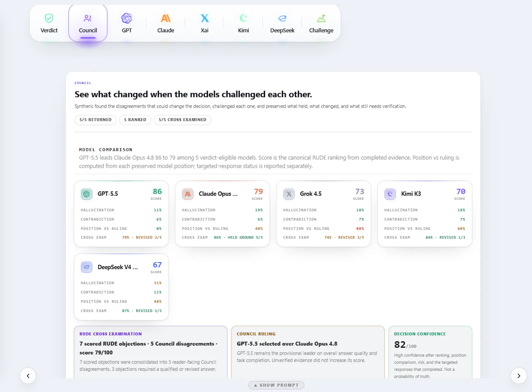The image size is (532, 392).
Task: Click Claude Opus score value 79
Action: (258, 192)
